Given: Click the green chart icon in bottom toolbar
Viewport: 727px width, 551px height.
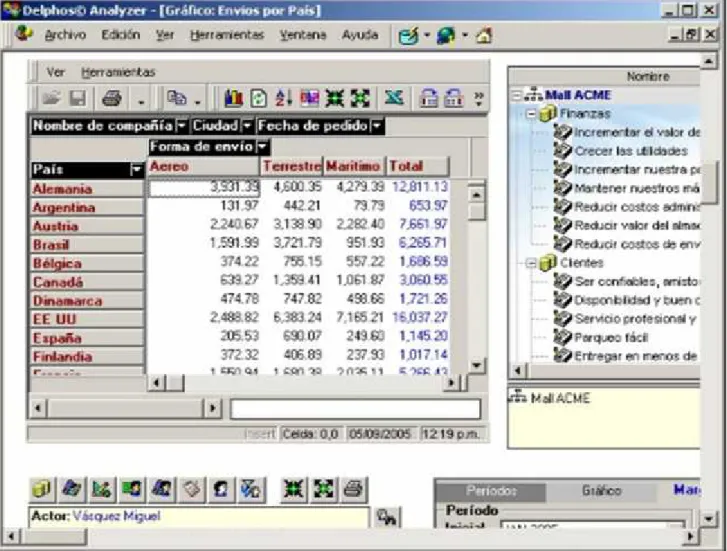Looking at the screenshot, I should click(x=102, y=489).
